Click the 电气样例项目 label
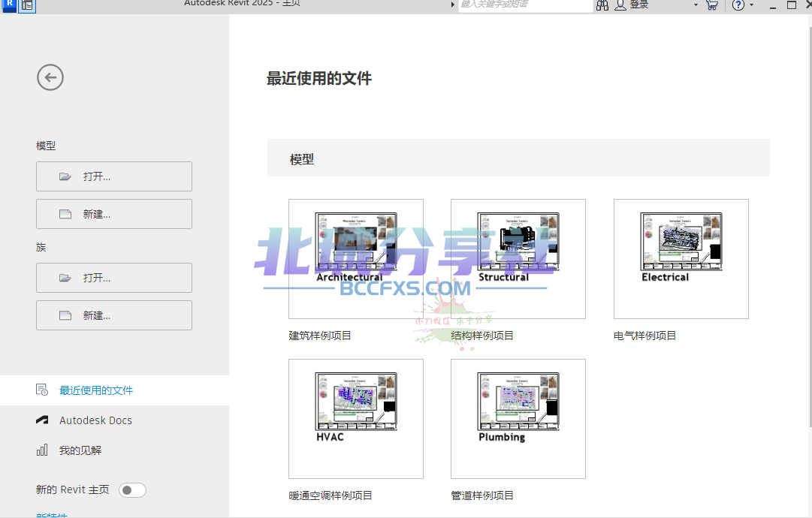Screen dimensions: 812x518 (x=644, y=336)
